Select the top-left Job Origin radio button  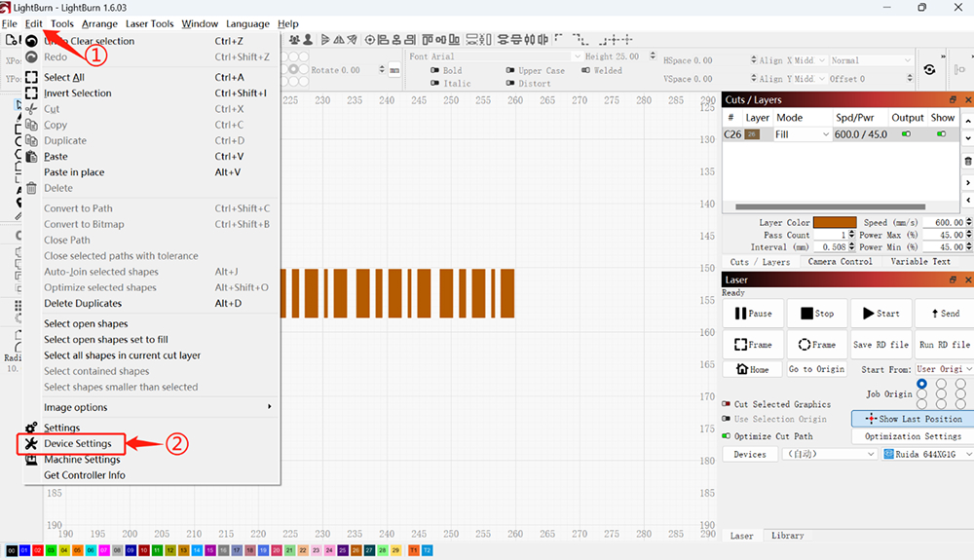[921, 384]
